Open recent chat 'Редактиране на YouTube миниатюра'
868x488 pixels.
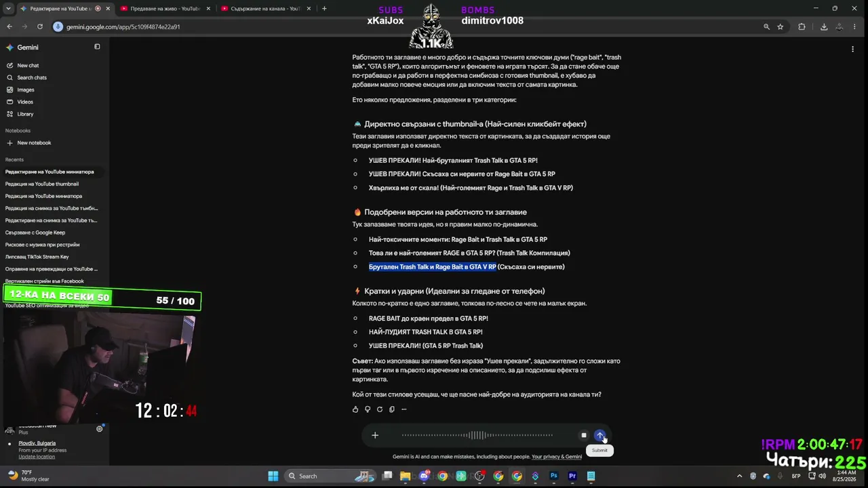point(50,171)
